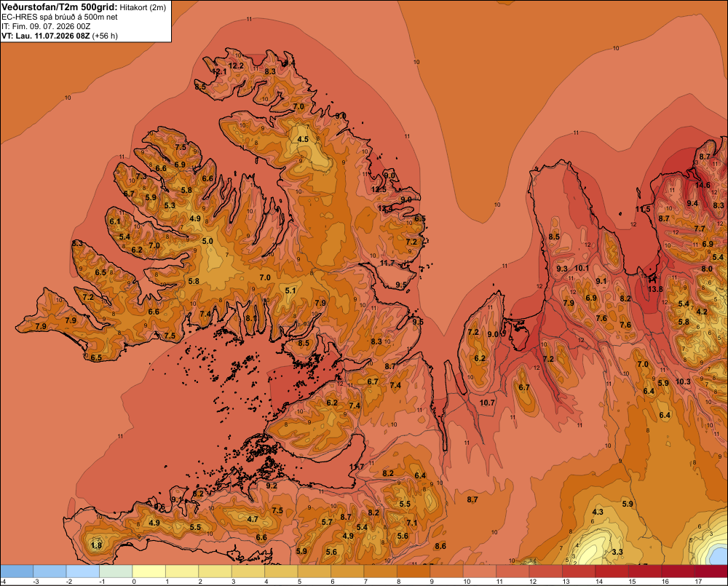
Task: Select the 9.3 temperature value
Action: 562,269
